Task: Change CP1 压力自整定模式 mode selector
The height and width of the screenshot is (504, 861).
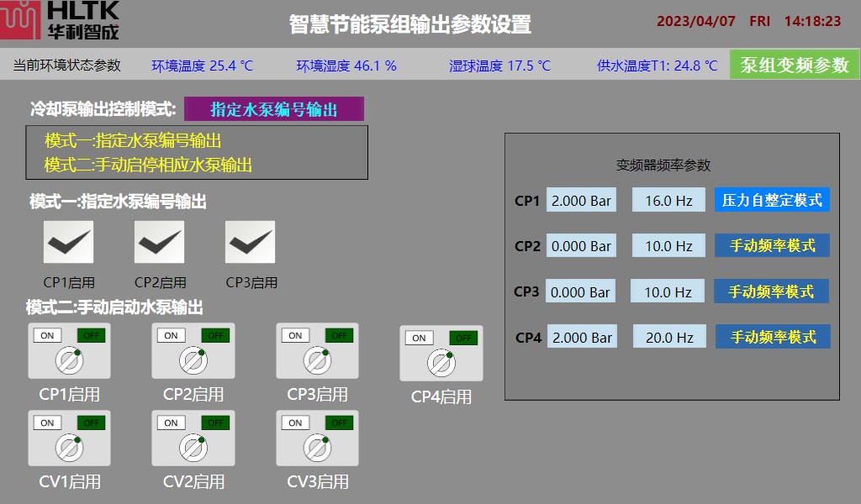Action: click(x=772, y=200)
